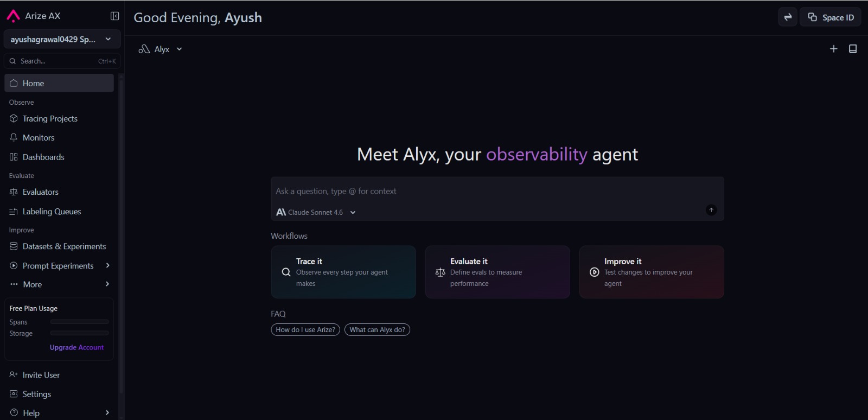This screenshot has width=868, height=420.
Task: Collapse the sidebar panel icon
Action: [114, 16]
